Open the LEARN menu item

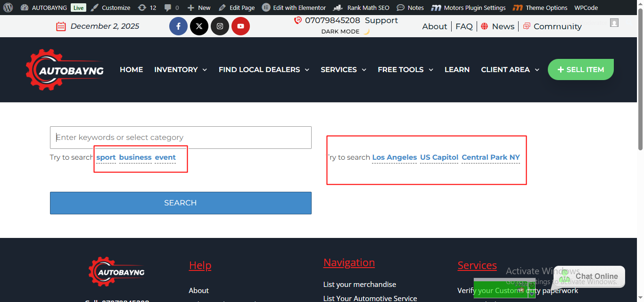coord(457,70)
